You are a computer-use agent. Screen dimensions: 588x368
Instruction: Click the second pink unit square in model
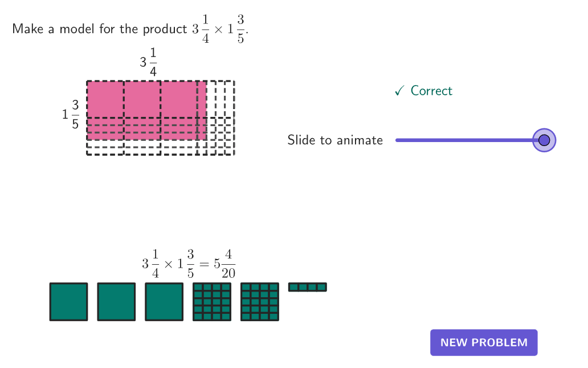pyautogui.click(x=142, y=99)
